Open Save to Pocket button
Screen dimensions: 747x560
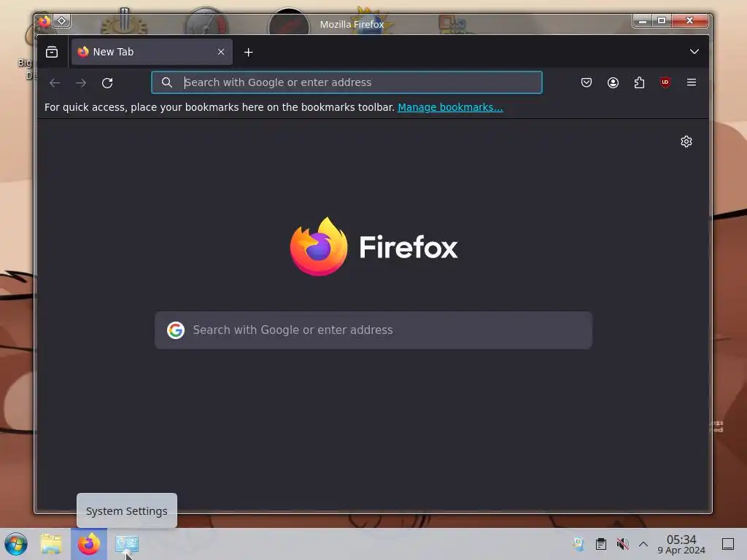tap(587, 82)
